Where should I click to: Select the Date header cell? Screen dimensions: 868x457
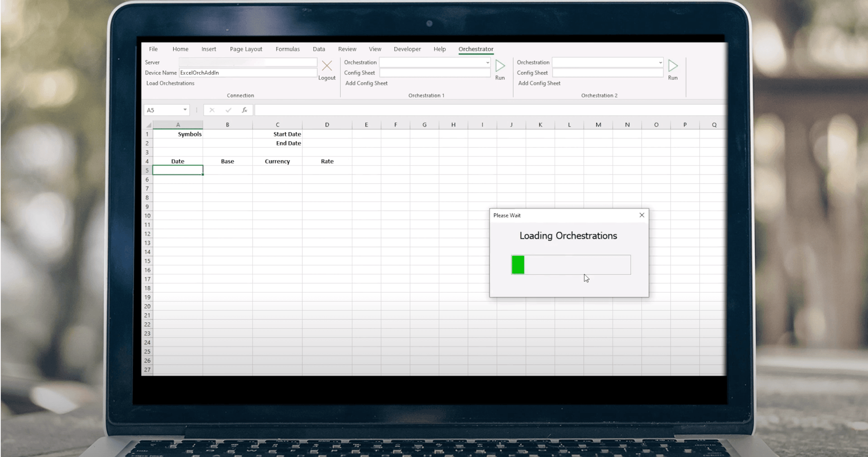pyautogui.click(x=178, y=161)
